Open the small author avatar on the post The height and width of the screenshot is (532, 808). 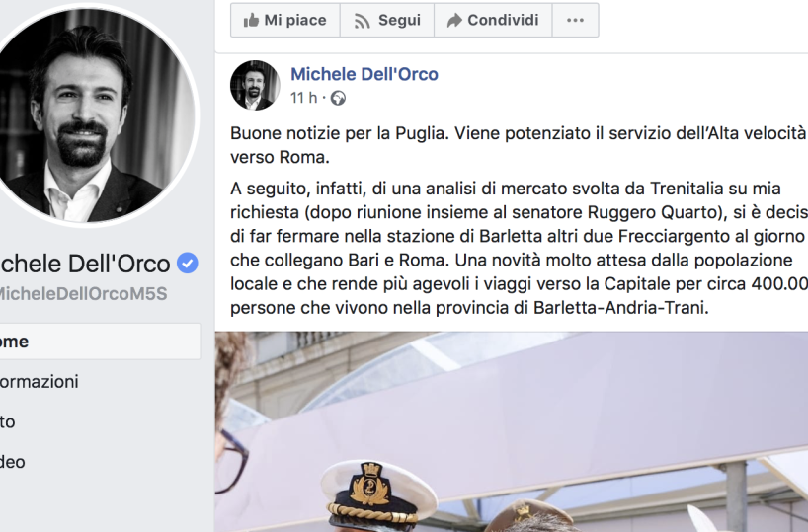pos(255,85)
